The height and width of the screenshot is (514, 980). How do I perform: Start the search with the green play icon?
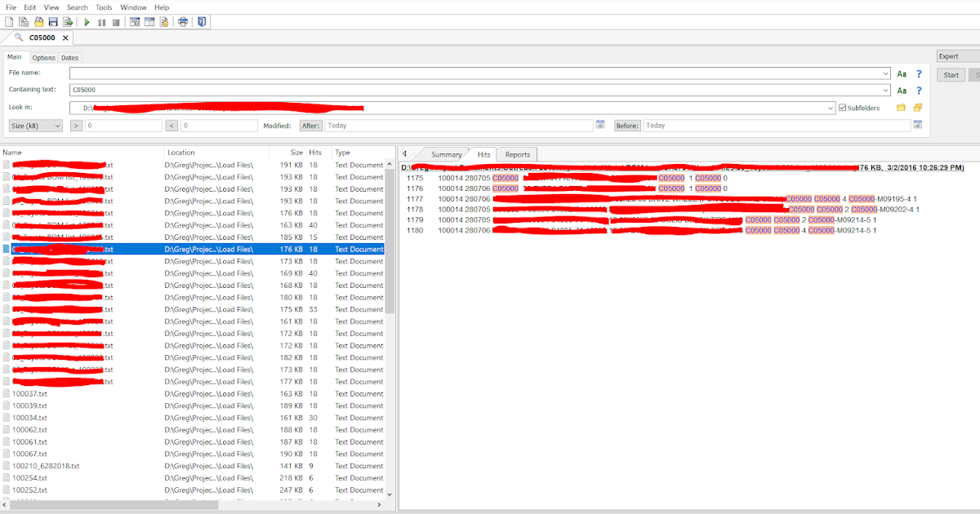tap(87, 22)
